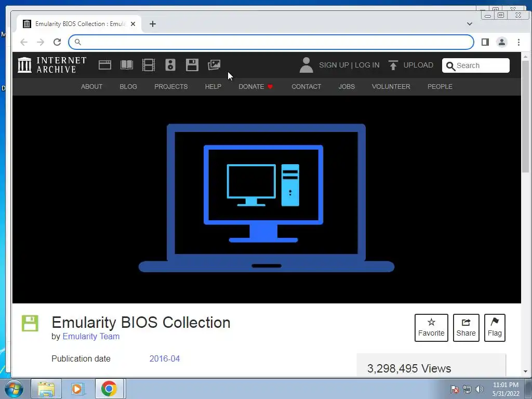Open the Chrome three-dot menu
This screenshot has width=532, height=399.
coord(518,42)
